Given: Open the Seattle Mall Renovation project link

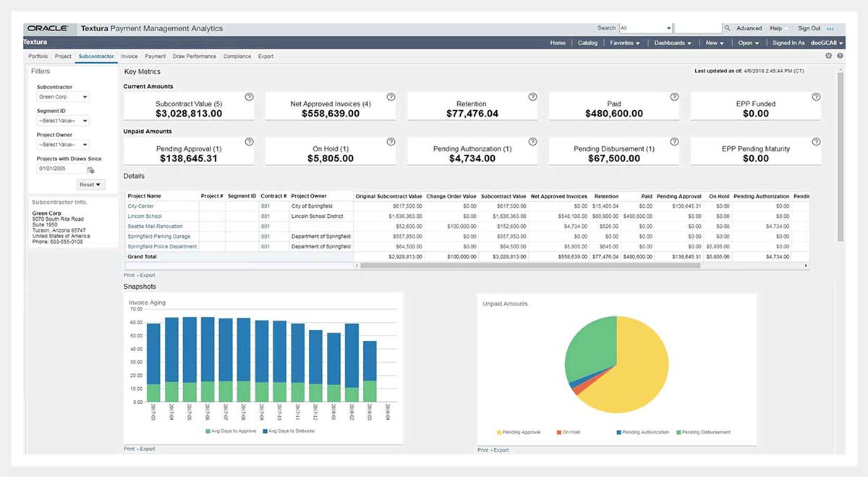Looking at the screenshot, I should [155, 227].
